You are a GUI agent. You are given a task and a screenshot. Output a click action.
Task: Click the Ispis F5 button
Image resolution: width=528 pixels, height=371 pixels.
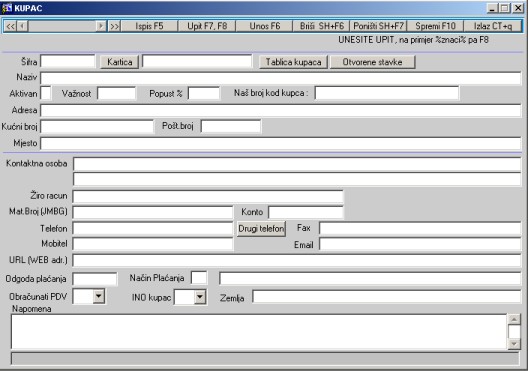[149, 26]
